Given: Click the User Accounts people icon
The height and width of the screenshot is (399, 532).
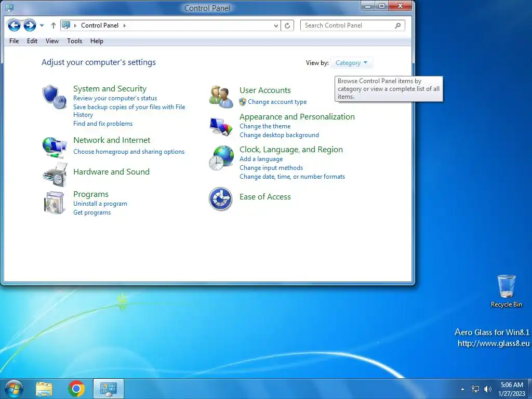Looking at the screenshot, I should click(221, 97).
